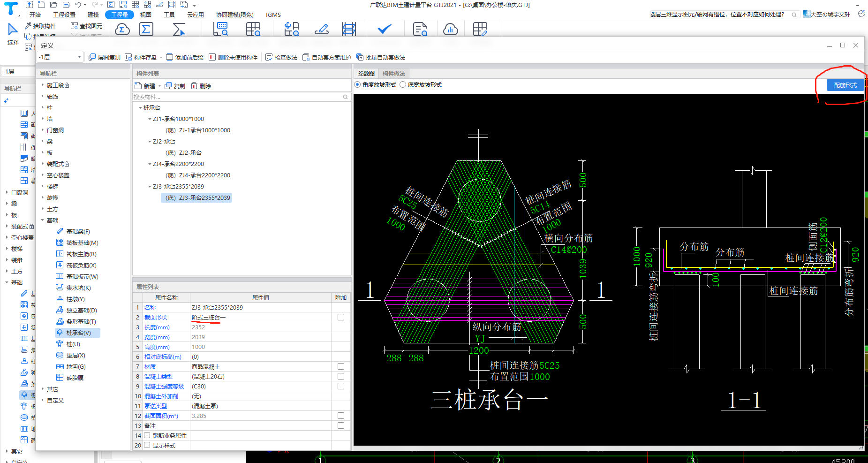Click the 层间复制 button
Image resolution: width=868 pixels, height=463 pixels.
coord(105,57)
